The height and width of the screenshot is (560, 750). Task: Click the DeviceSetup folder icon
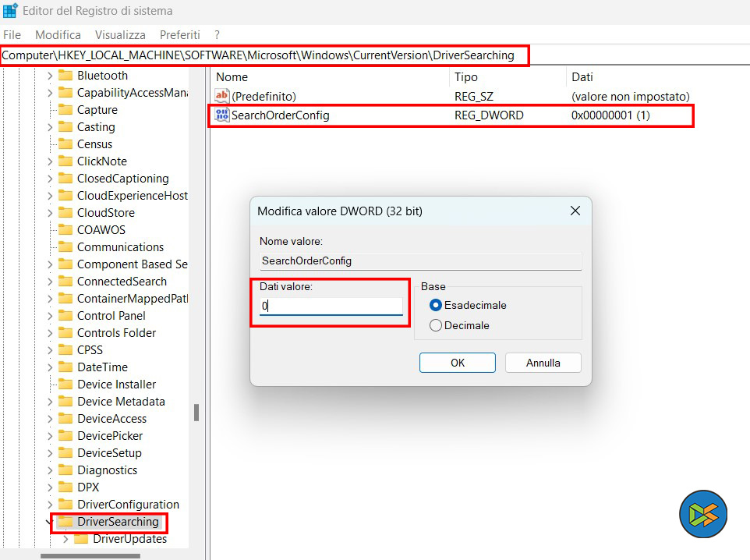pyautogui.click(x=65, y=453)
